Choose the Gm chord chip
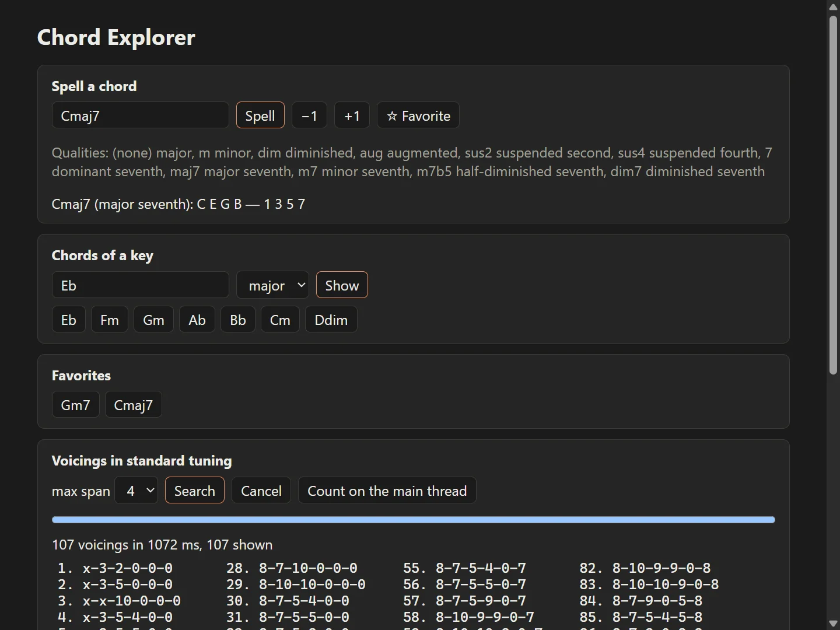 153,320
